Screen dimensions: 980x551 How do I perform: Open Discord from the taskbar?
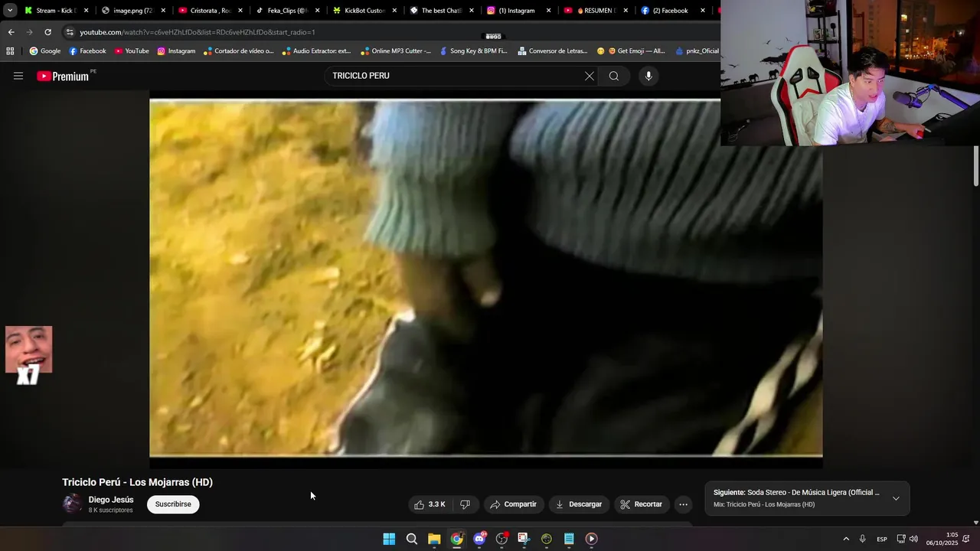(x=479, y=539)
